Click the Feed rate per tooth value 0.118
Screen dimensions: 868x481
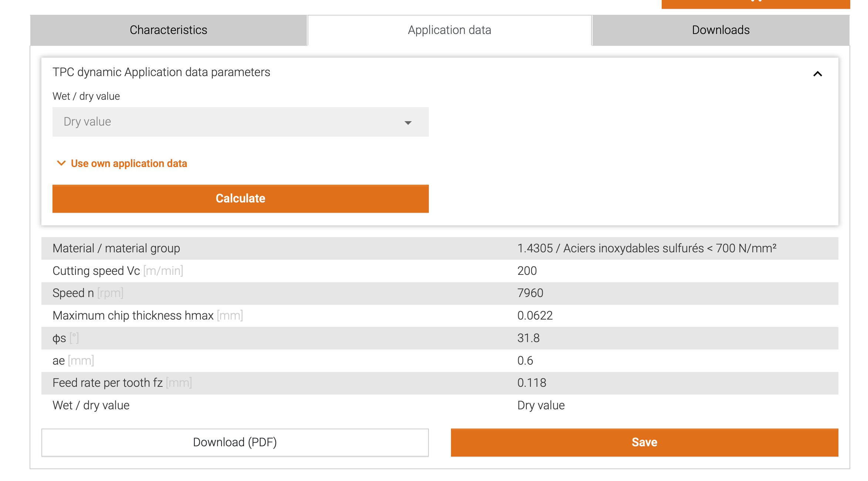(x=532, y=383)
